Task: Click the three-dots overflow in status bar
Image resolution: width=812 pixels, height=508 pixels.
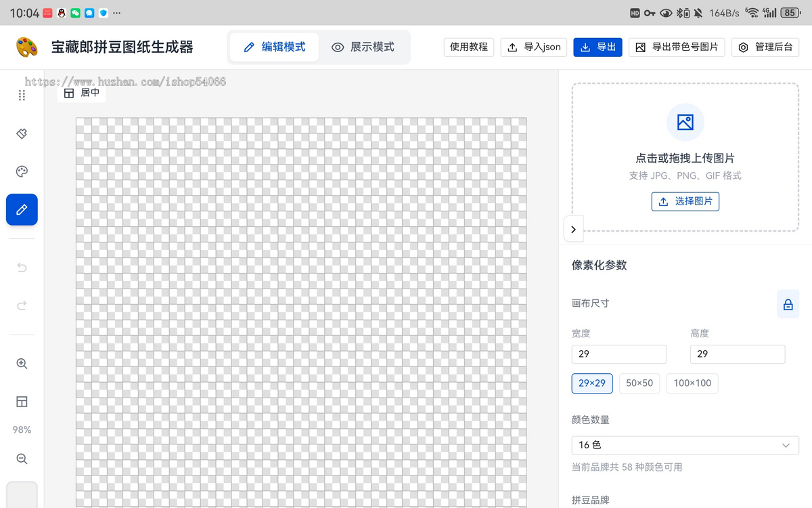Action: (117, 13)
